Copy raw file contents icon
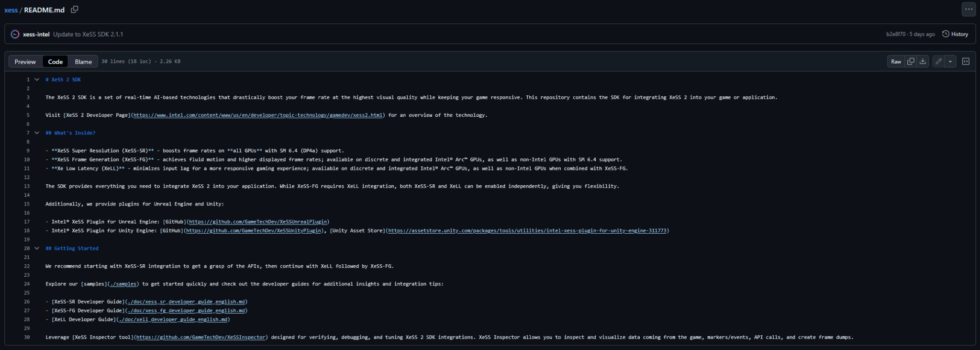Screen dimensions: 980x350 pyautogui.click(x=911, y=61)
